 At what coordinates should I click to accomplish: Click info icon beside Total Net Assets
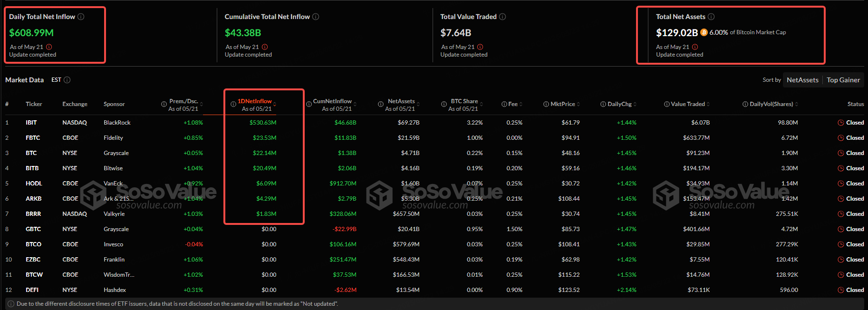(x=711, y=17)
